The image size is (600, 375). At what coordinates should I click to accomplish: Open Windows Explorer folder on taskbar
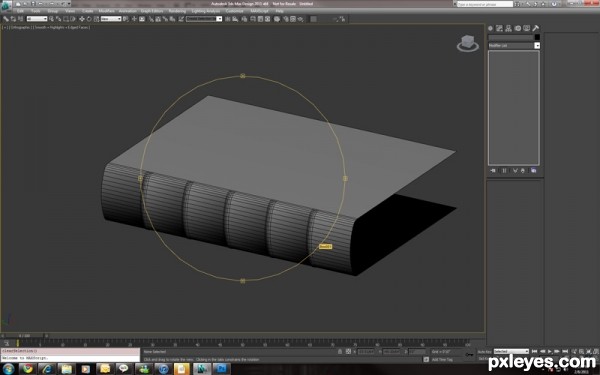pos(67,368)
